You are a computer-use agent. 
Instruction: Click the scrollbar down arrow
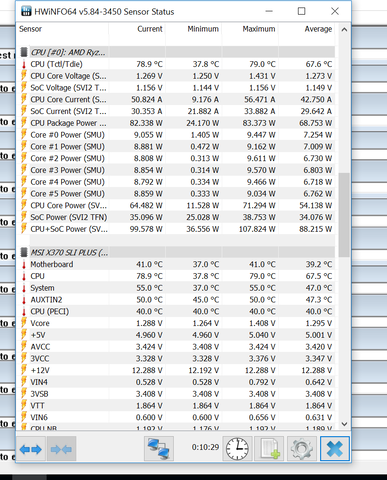(x=344, y=424)
